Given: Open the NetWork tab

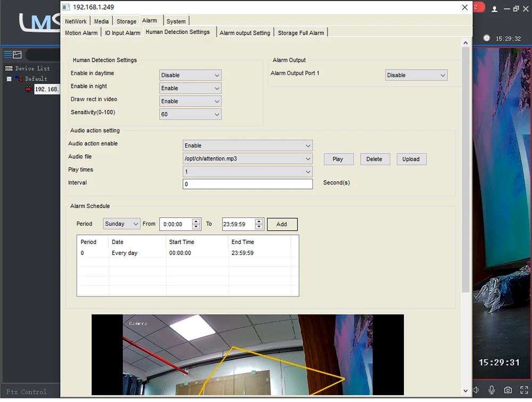Looking at the screenshot, I should click(76, 21).
